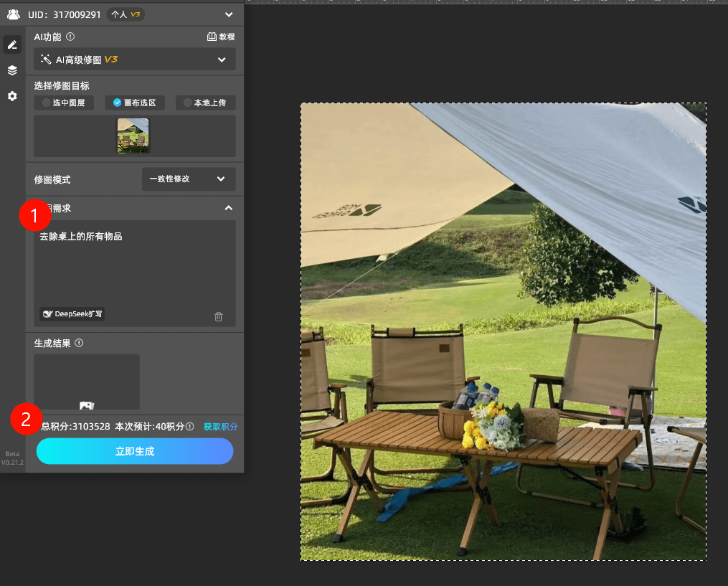Viewport: 728px width, 586px height.
Task: Expand the UID account header chevron
Action: [228, 14]
